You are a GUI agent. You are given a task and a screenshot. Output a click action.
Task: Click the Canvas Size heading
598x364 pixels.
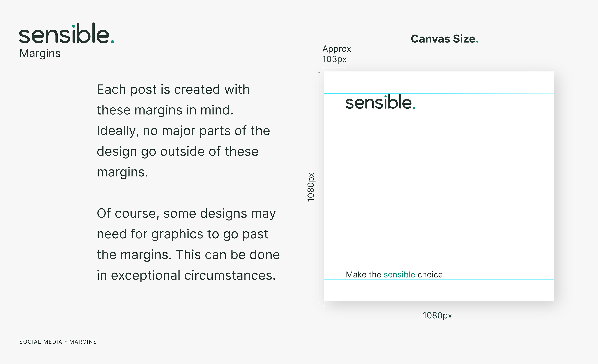pos(443,39)
